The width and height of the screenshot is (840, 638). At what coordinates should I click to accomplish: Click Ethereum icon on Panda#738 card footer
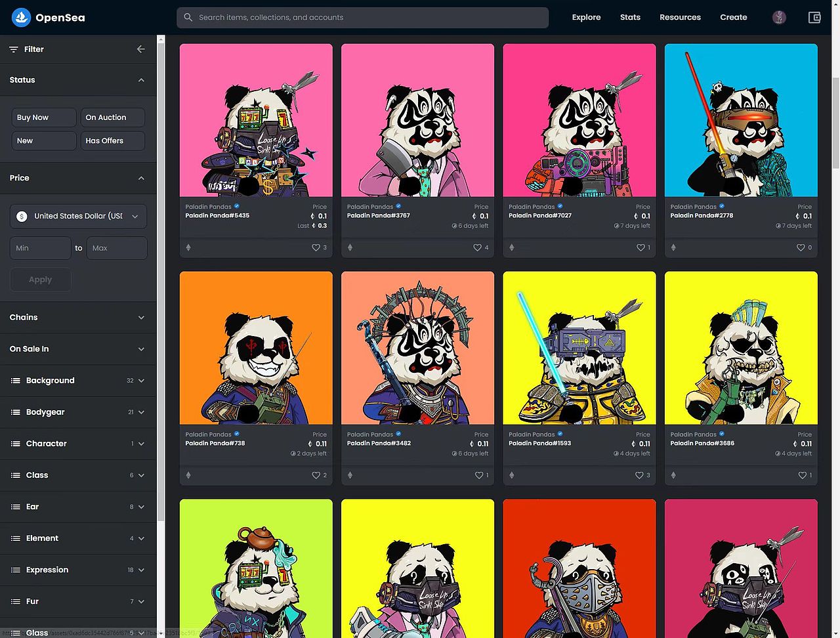coord(188,475)
